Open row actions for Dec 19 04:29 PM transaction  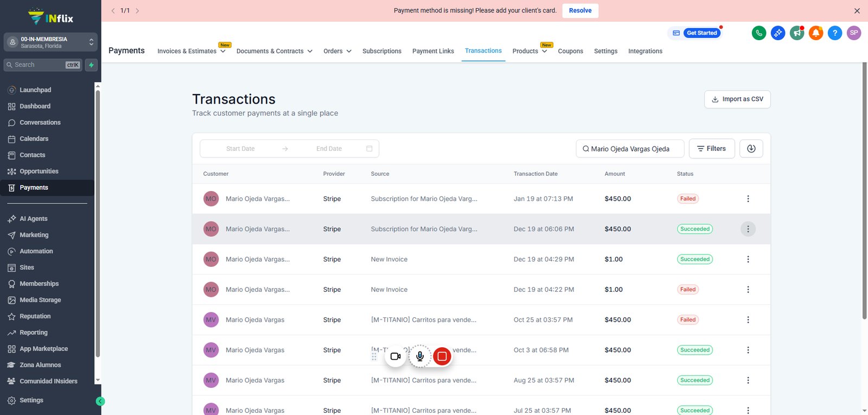click(x=748, y=259)
